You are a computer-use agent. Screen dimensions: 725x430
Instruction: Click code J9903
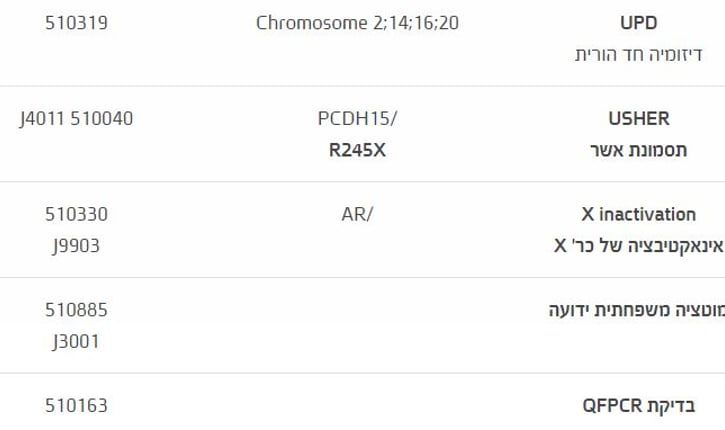(76, 246)
